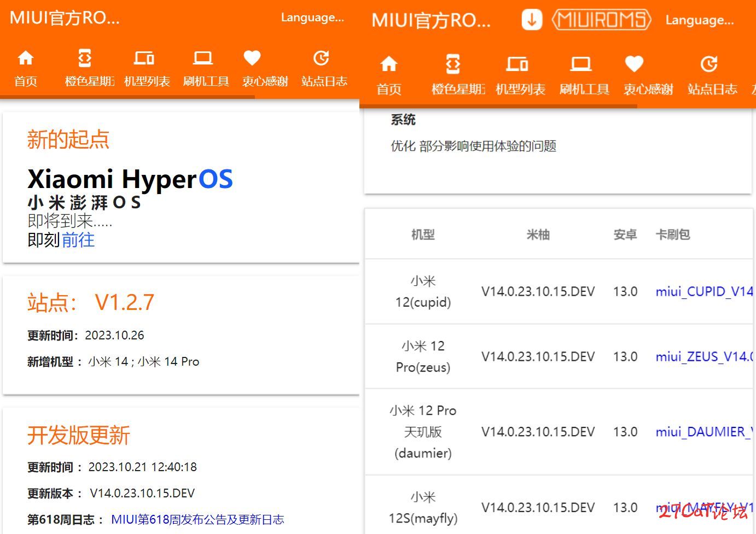The width and height of the screenshot is (756, 534).
Task: Select the 小米 12 Pro(zeus) model cell
Action: (x=423, y=356)
